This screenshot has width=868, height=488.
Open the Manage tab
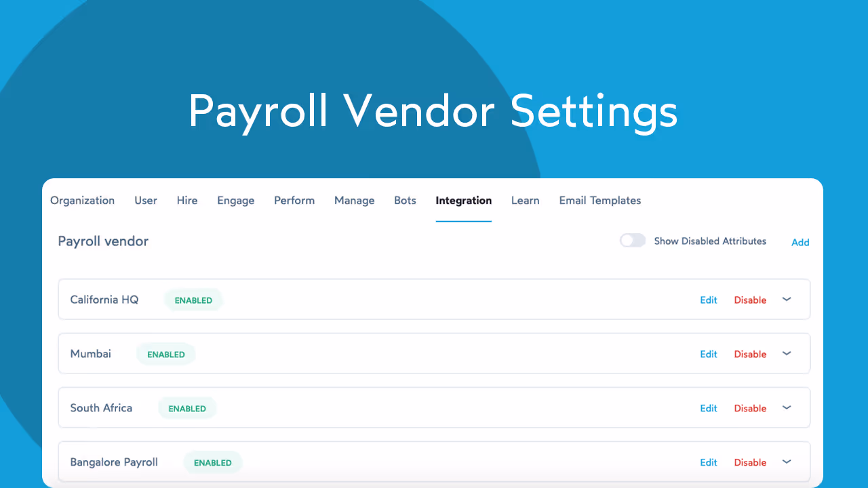click(354, 201)
